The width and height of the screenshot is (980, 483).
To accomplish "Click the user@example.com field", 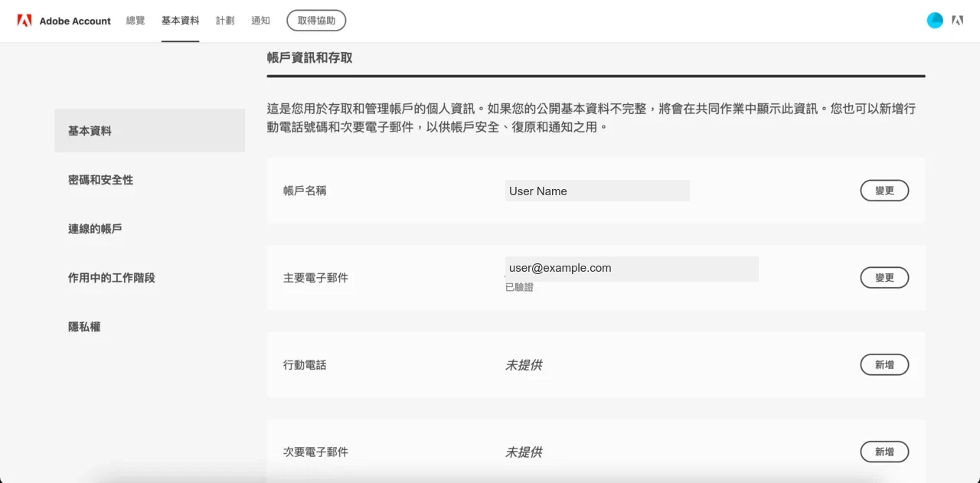I will 632,269.
